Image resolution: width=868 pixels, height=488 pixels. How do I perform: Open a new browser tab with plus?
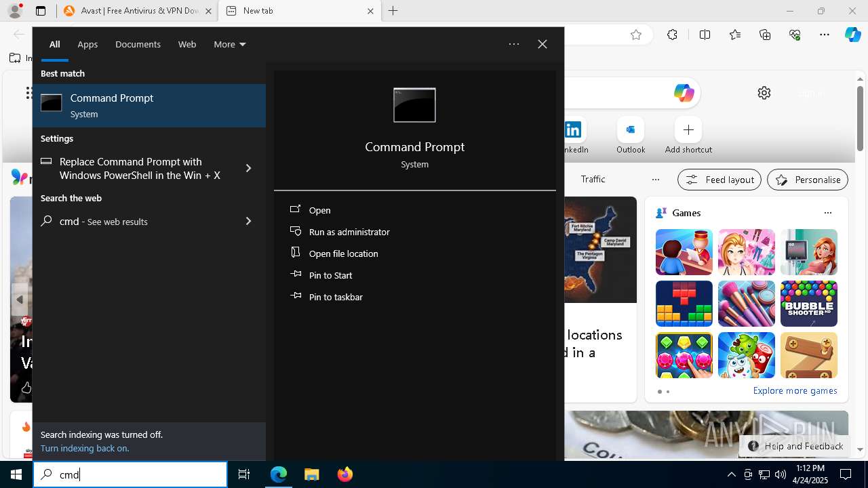click(x=393, y=11)
